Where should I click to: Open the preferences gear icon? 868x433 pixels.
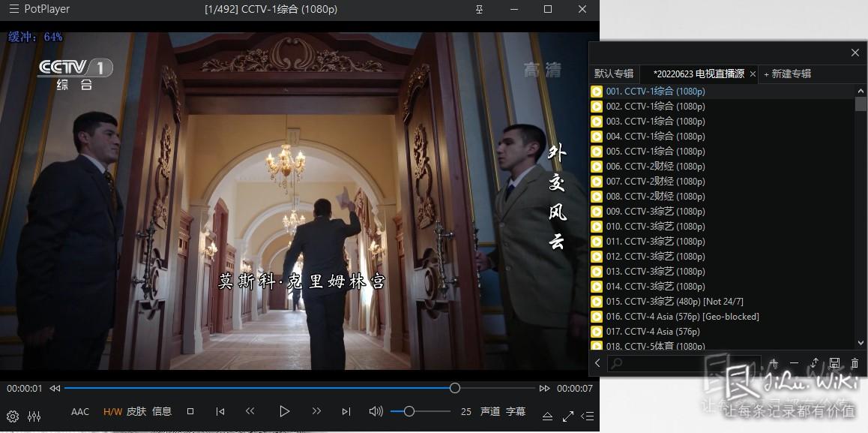(13, 416)
